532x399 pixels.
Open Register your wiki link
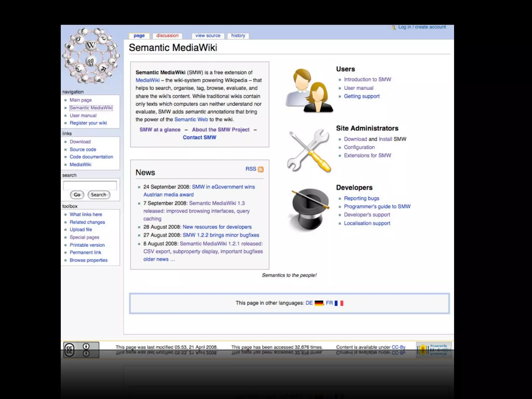click(88, 123)
